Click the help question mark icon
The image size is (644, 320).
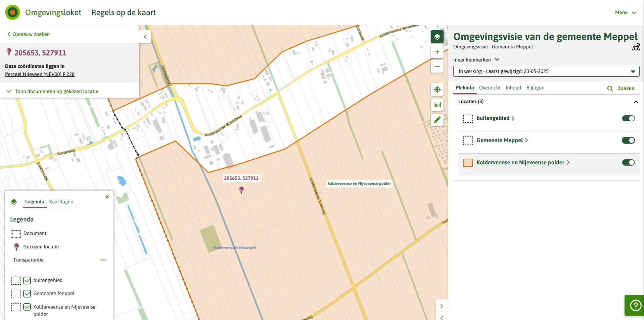635,305
